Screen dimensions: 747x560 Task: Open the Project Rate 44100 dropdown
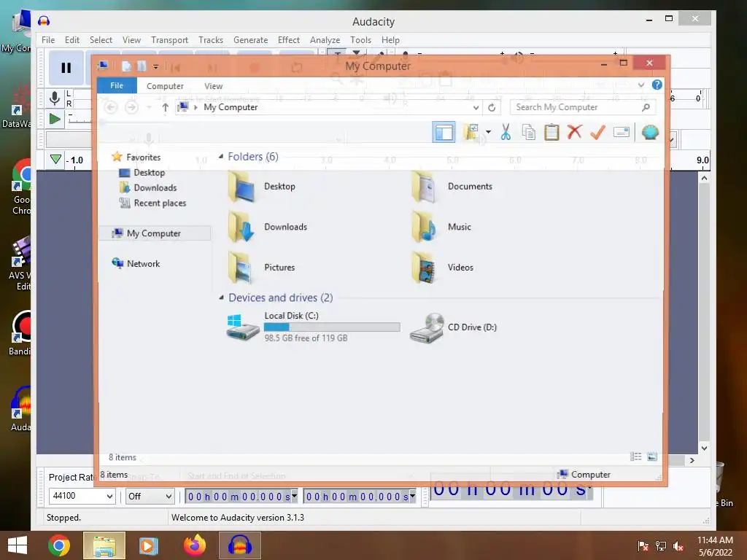pyautogui.click(x=109, y=496)
